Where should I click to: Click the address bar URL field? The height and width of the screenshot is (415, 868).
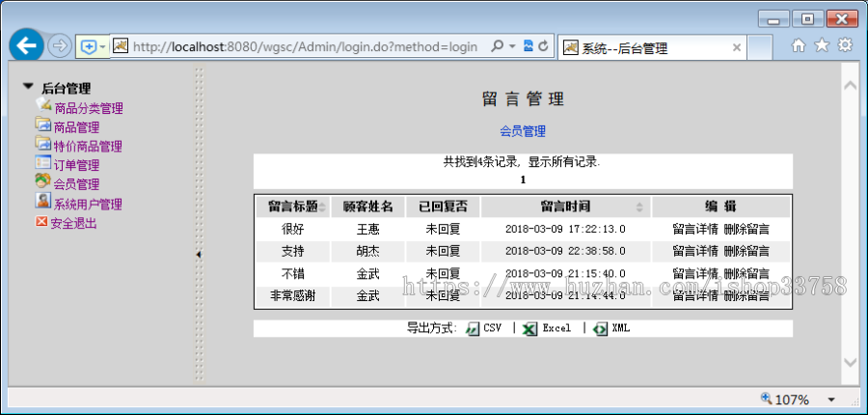305,47
